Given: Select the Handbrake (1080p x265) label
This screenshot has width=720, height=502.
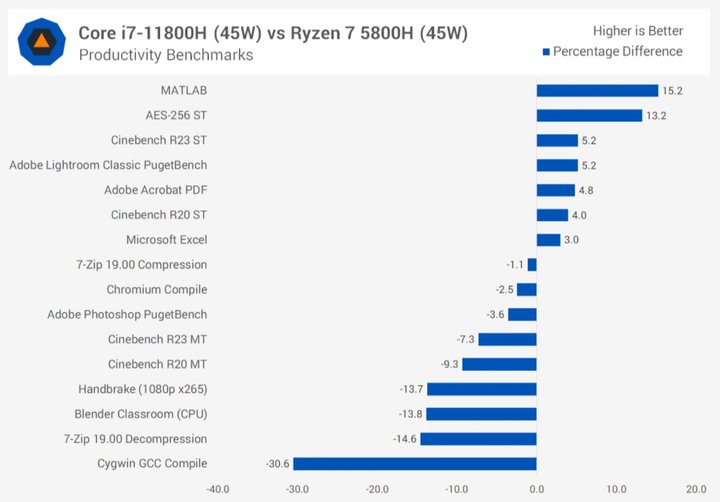Looking at the screenshot, I should tap(143, 389).
